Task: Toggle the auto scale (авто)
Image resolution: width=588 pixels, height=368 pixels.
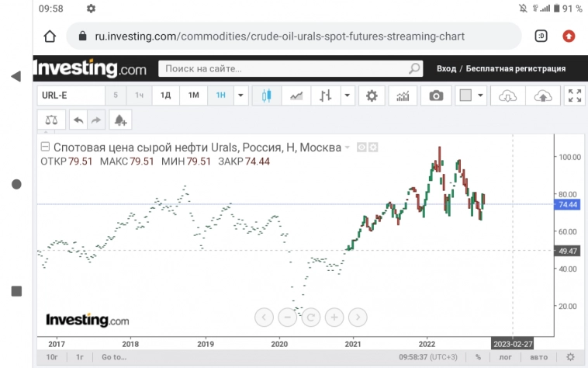Action: coord(538,357)
